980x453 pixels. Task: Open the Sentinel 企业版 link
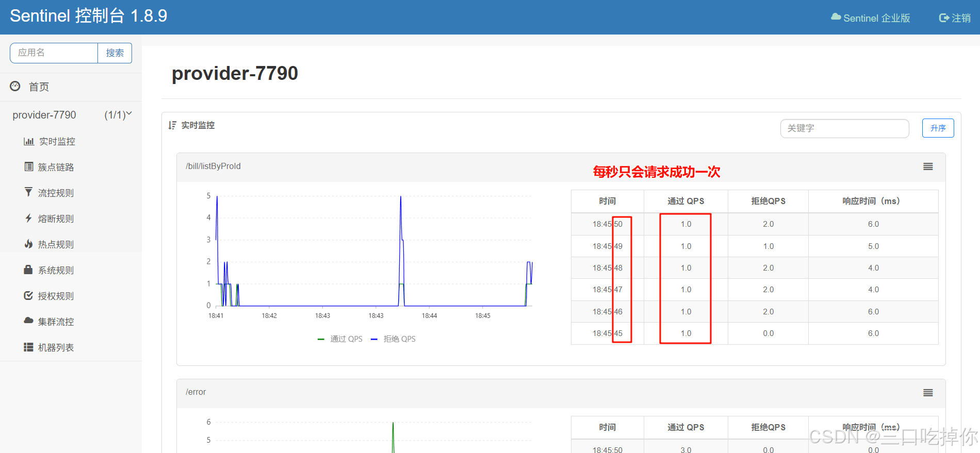coord(871,18)
